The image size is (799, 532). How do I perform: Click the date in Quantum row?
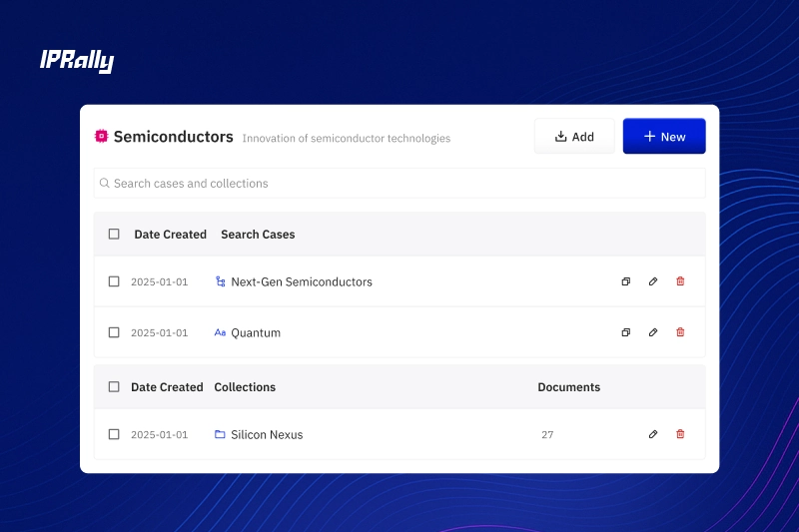coord(160,332)
